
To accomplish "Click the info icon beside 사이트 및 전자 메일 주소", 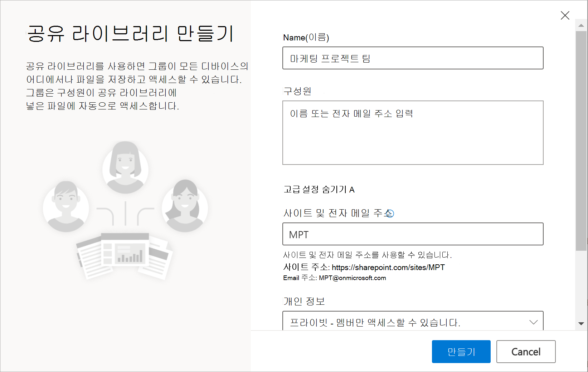I will tap(390, 214).
